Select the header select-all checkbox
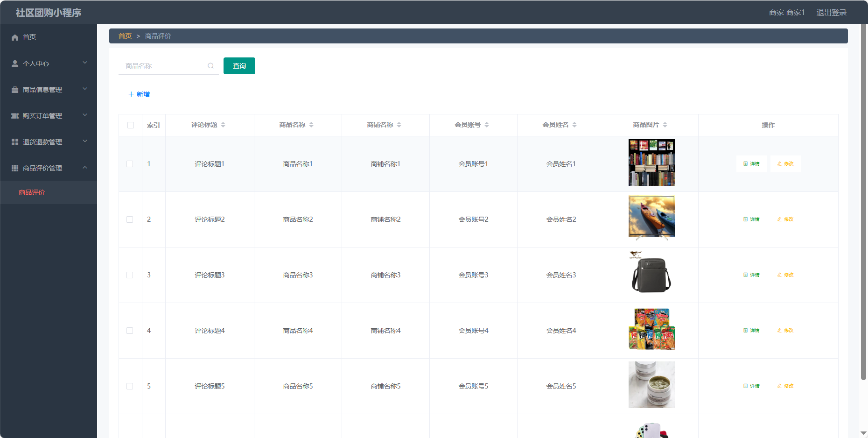868x438 pixels. click(131, 125)
